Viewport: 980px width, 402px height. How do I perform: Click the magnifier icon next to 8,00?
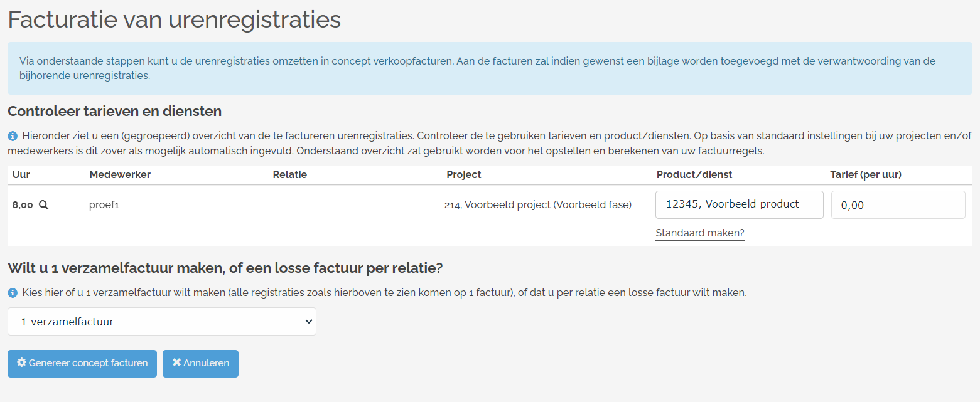coord(43,204)
